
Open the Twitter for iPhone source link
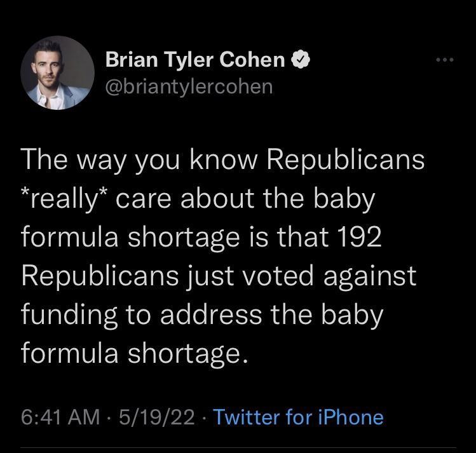298,417
